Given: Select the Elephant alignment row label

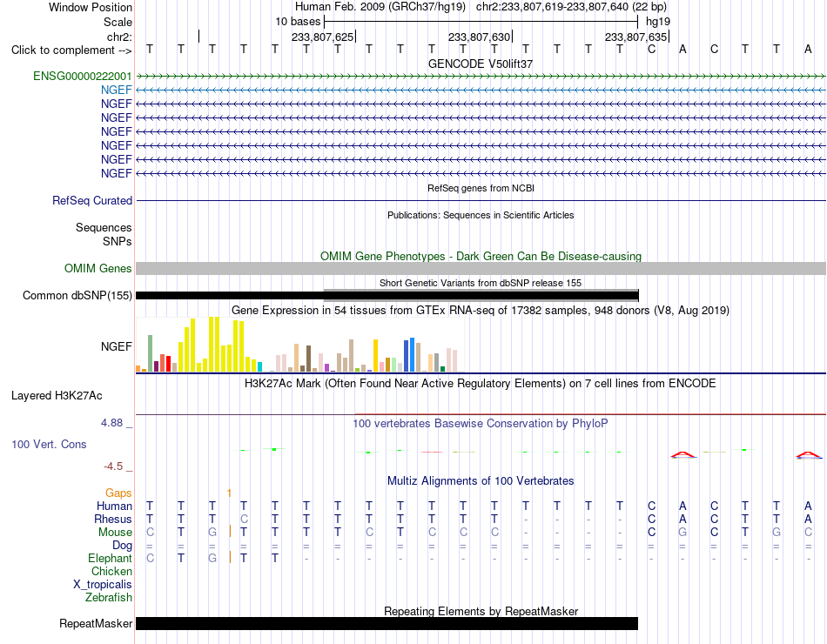Looking at the screenshot, I should (x=110, y=559).
